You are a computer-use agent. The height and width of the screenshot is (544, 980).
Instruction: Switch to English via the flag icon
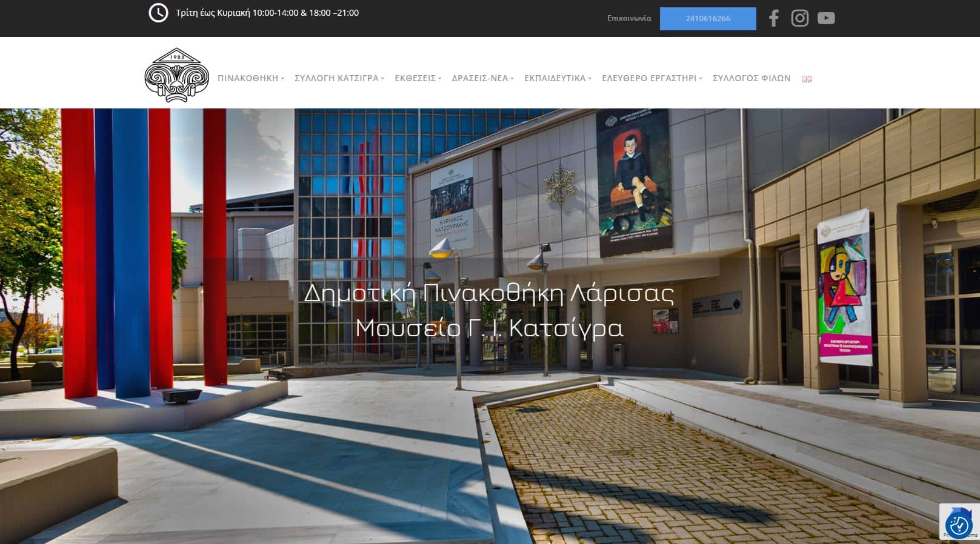pos(807,79)
